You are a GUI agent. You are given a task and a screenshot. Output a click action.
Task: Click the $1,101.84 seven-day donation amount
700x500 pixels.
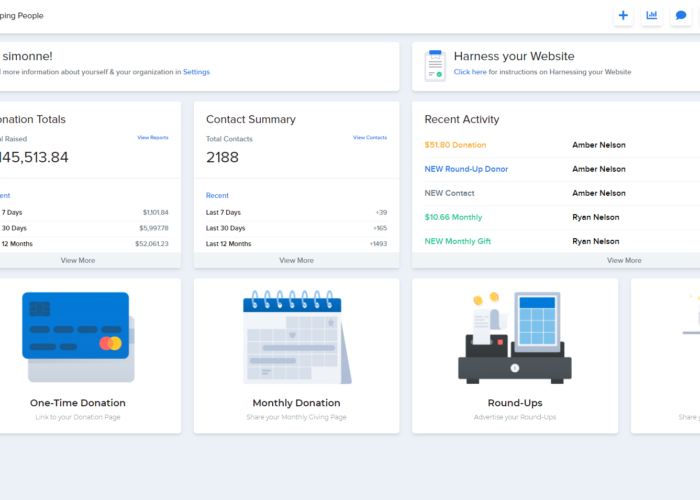[155, 212]
